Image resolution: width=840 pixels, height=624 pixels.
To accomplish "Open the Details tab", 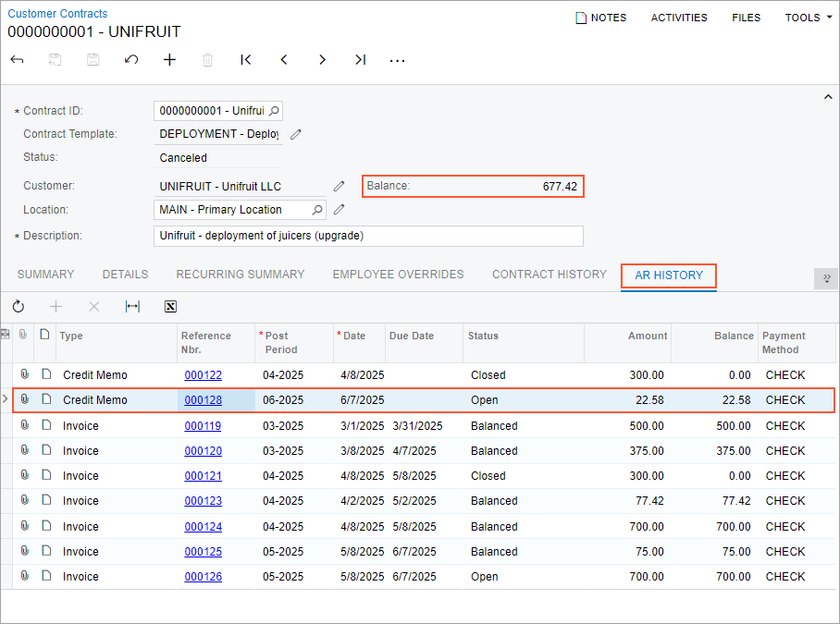I will [125, 275].
